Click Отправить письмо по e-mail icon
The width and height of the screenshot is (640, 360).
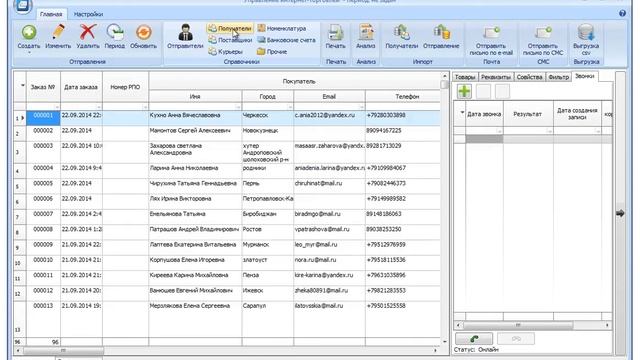coord(491,33)
